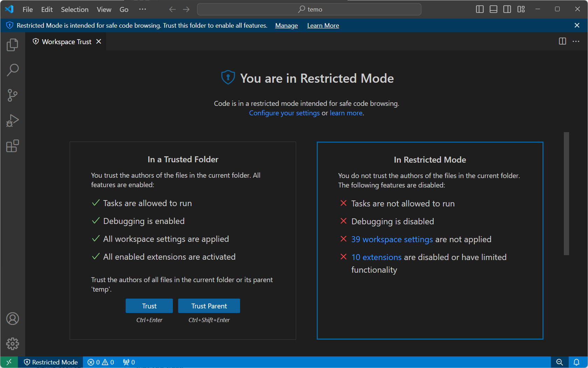Viewport: 588px width, 368px height.
Task: Click the Accounts icon in the activity bar
Action: click(x=13, y=319)
